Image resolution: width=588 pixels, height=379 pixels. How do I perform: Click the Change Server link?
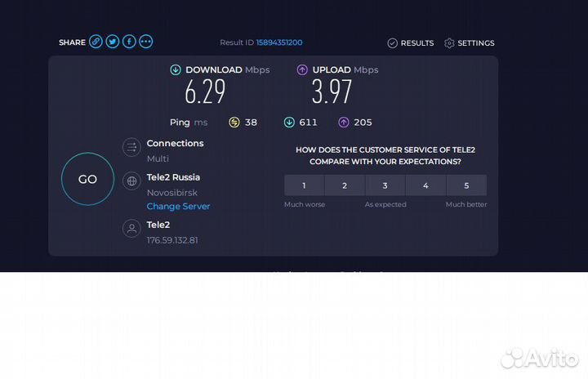click(x=178, y=207)
